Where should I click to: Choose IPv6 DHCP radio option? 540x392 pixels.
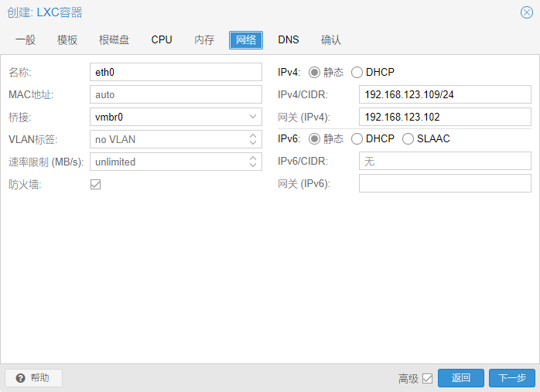tap(357, 139)
